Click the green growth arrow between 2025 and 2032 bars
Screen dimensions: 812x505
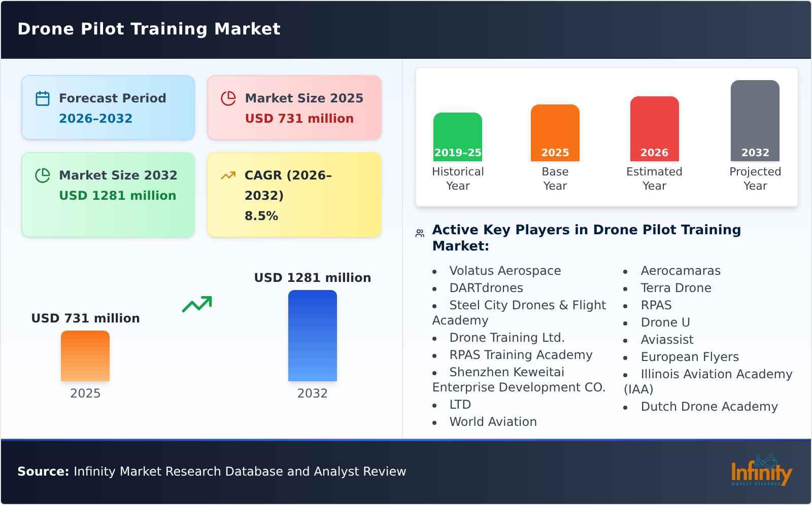[197, 305]
